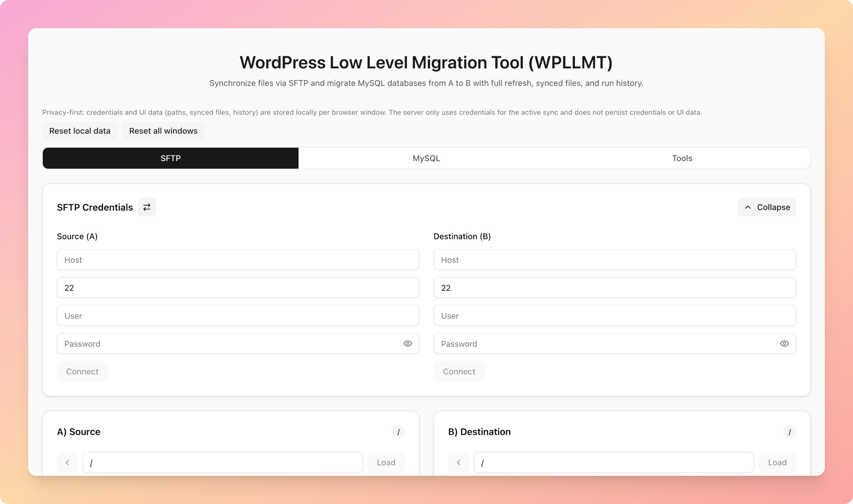
Task: Focus the Destination (B) Host field
Action: pos(615,260)
